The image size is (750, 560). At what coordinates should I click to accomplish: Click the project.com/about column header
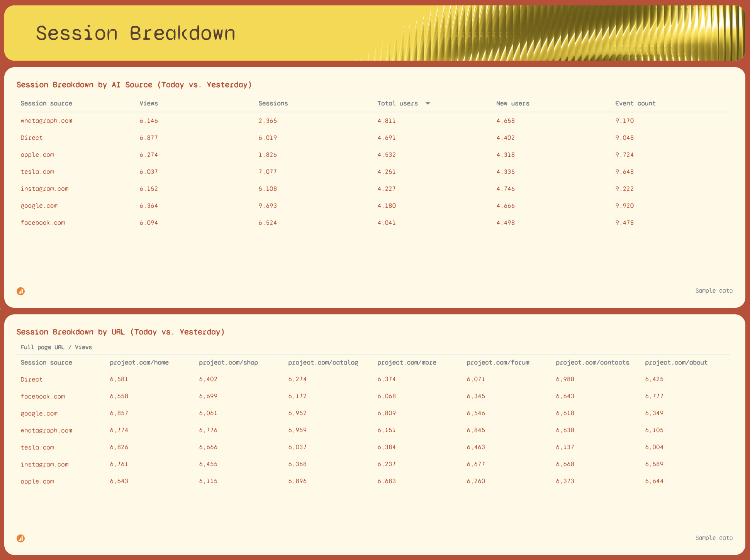[x=677, y=362]
